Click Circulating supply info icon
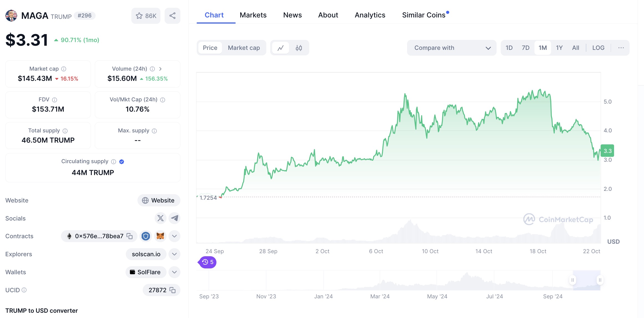Viewport: 644px width, 318px height. 114,161
